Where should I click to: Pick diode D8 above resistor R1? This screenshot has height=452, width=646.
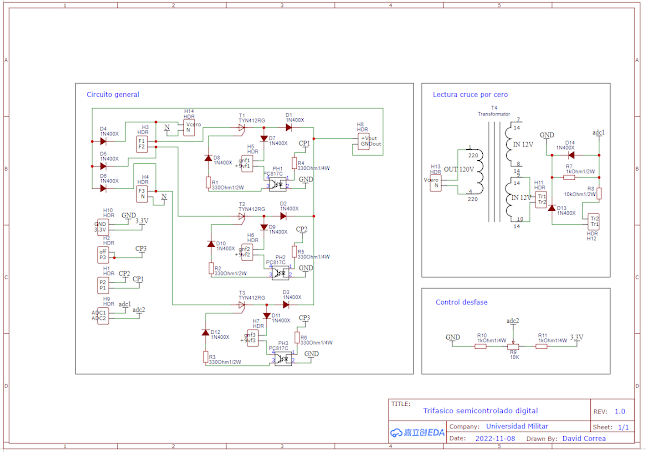208,158
